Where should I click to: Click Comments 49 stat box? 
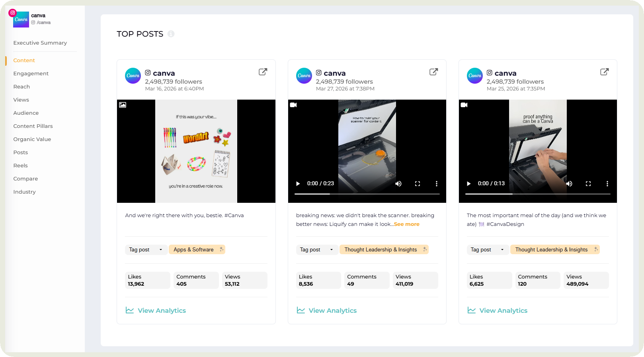coord(367,280)
